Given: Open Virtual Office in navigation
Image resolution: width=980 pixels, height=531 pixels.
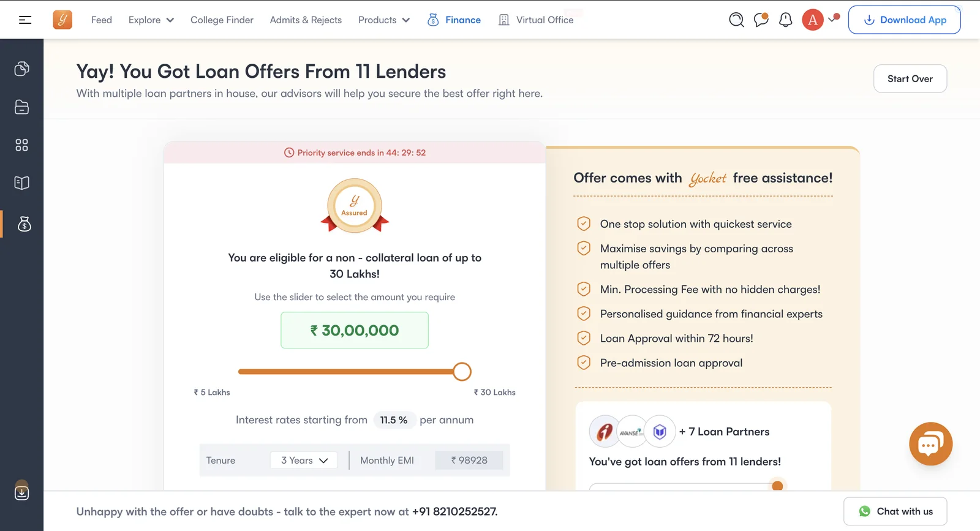Looking at the screenshot, I should [536, 20].
